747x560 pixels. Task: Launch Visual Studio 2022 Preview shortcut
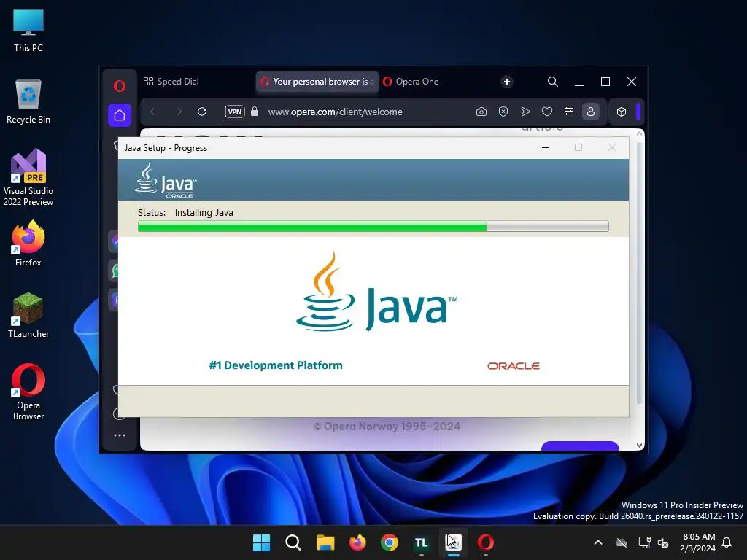(28, 178)
